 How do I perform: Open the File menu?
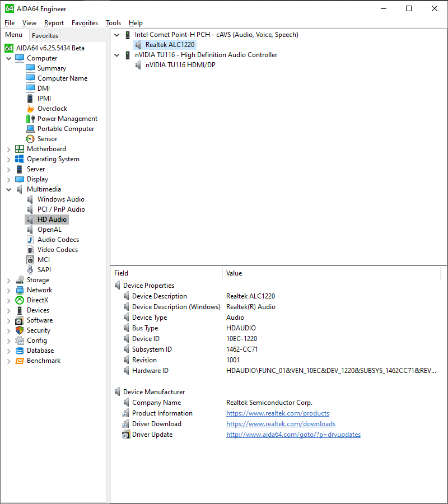10,23
